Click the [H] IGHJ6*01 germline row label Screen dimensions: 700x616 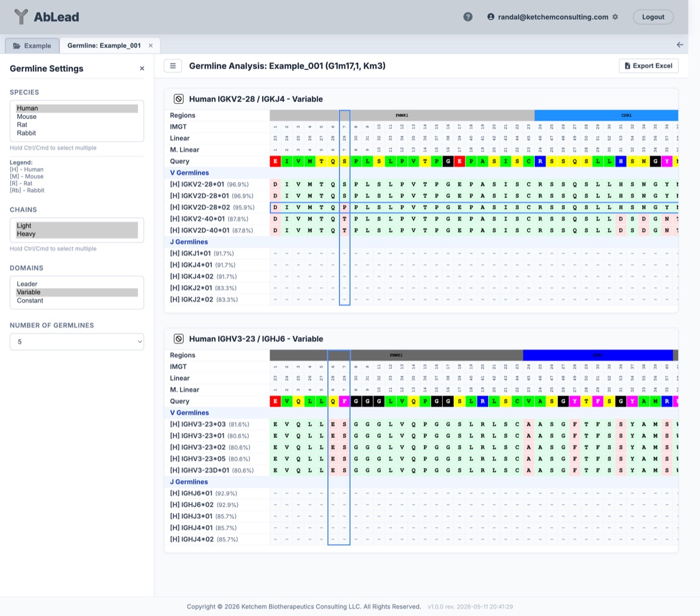tap(204, 494)
